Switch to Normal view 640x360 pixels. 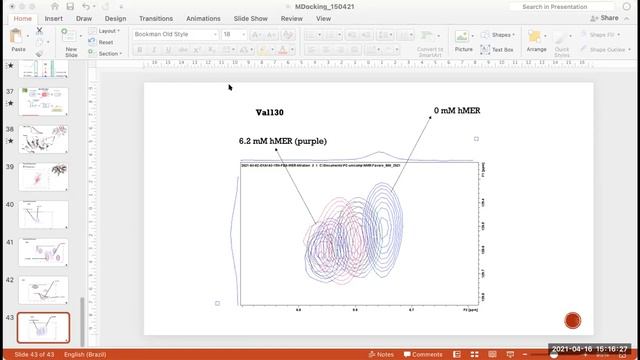457,354
